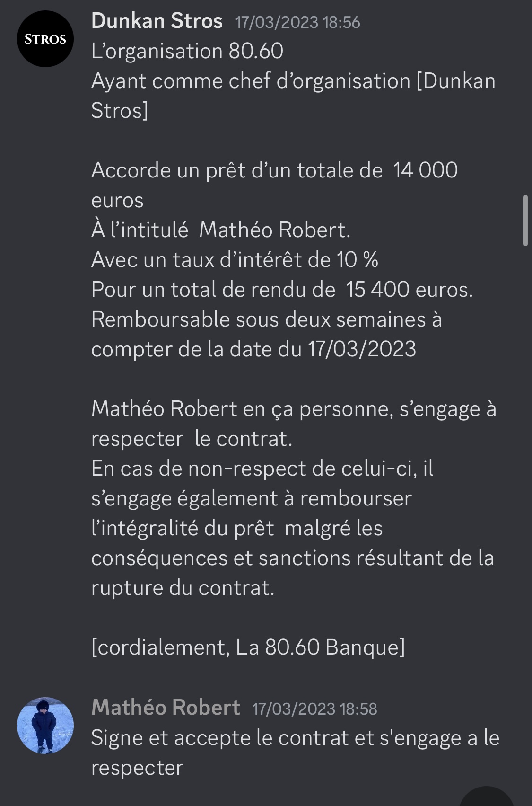Select the bracketed "[Dunkan" chief name text
532x806 pixels.
click(x=456, y=81)
